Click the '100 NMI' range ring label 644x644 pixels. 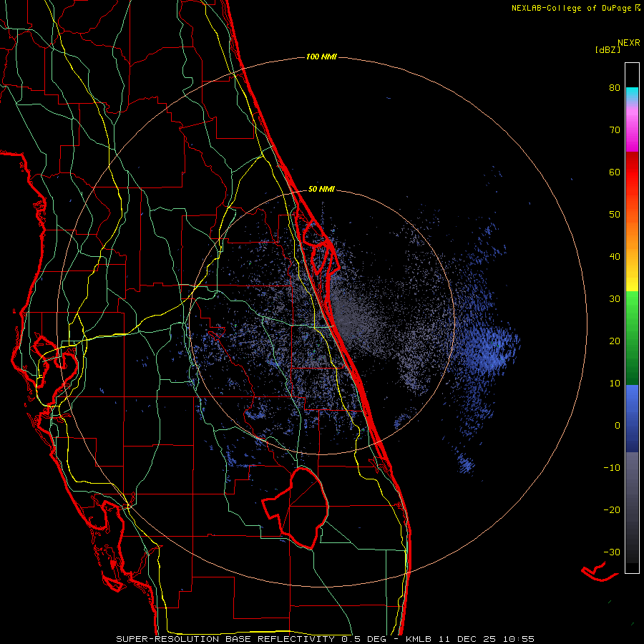tap(321, 57)
